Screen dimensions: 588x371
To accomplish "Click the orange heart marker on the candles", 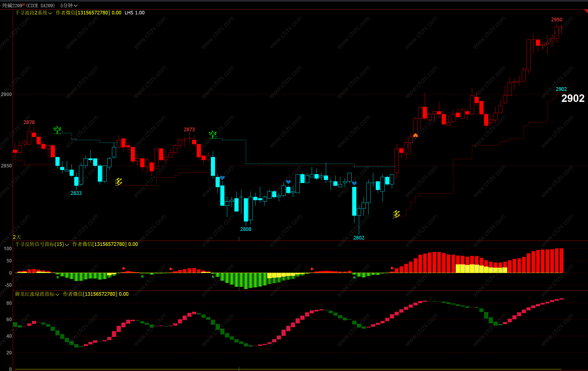I will (x=415, y=135).
